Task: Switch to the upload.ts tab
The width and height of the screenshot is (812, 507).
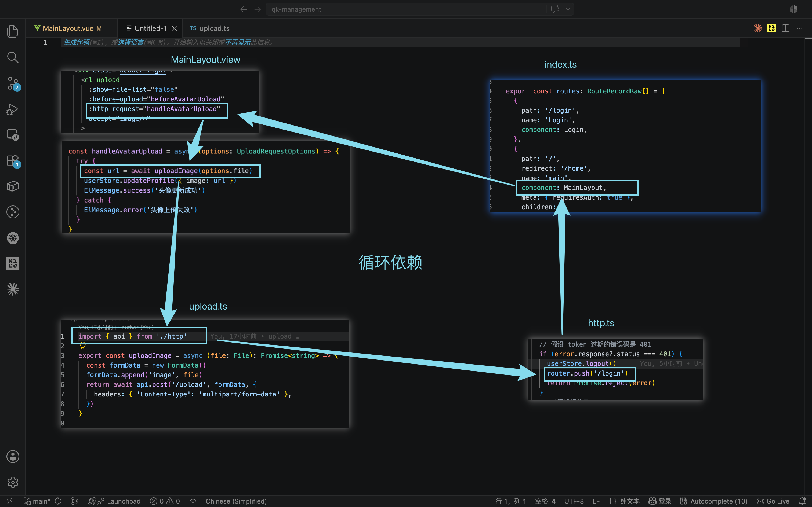Action: [x=210, y=28]
